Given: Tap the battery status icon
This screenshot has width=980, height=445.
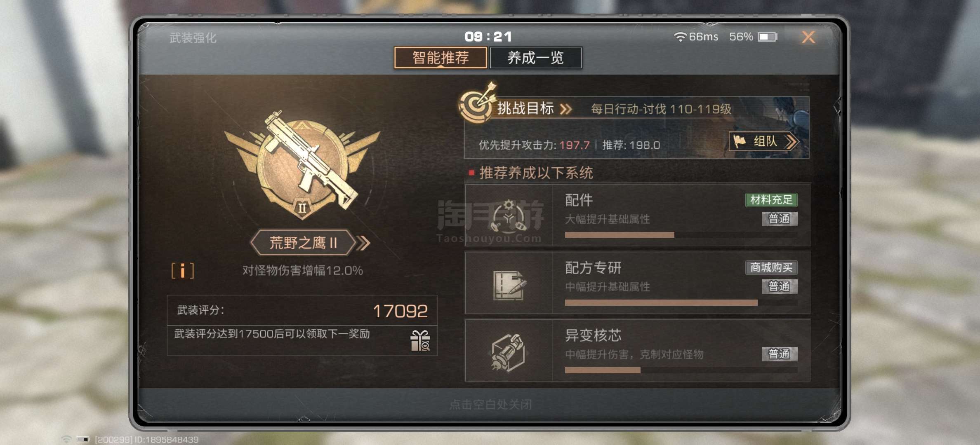Looking at the screenshot, I should click(767, 37).
